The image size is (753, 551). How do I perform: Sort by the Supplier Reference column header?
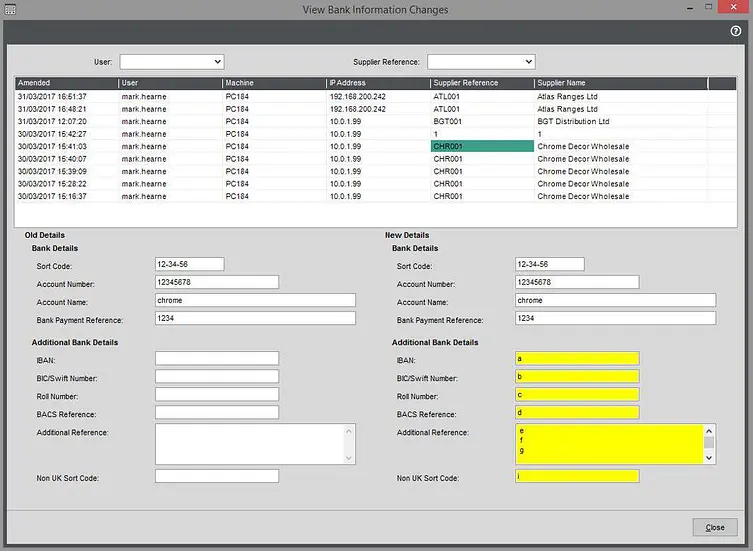[482, 83]
